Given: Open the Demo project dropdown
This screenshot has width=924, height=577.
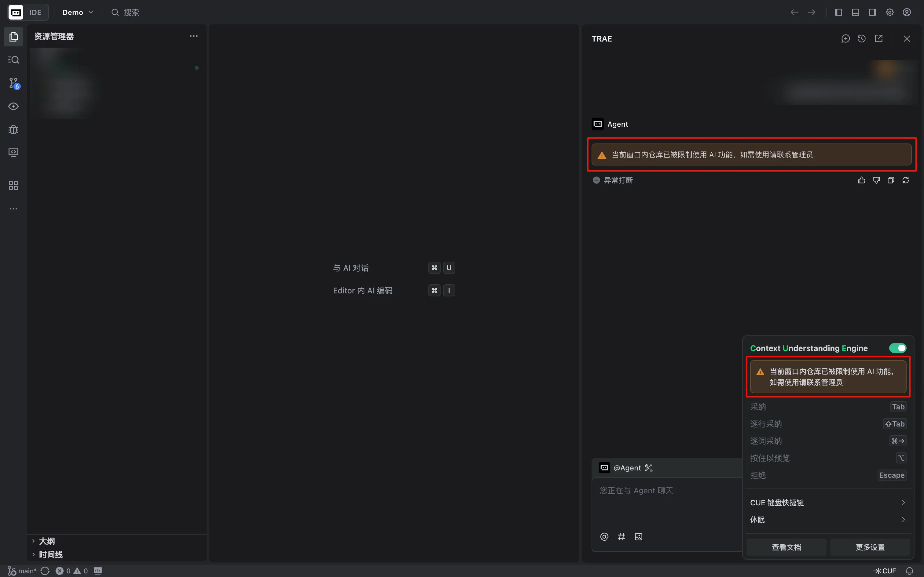Looking at the screenshot, I should click(78, 12).
